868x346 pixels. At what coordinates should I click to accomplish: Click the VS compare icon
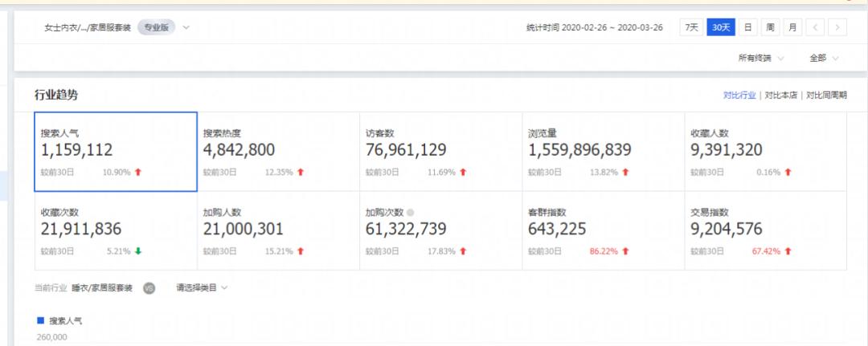pyautogui.click(x=149, y=288)
